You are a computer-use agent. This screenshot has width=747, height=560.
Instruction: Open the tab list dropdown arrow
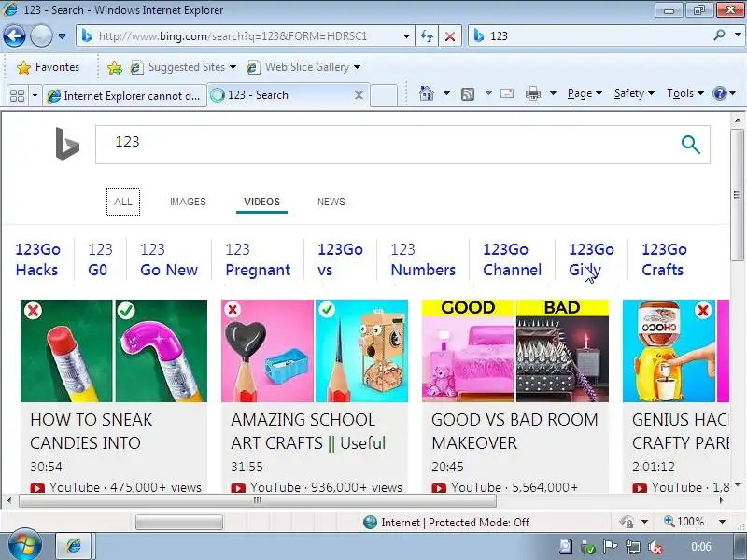[x=35, y=95]
